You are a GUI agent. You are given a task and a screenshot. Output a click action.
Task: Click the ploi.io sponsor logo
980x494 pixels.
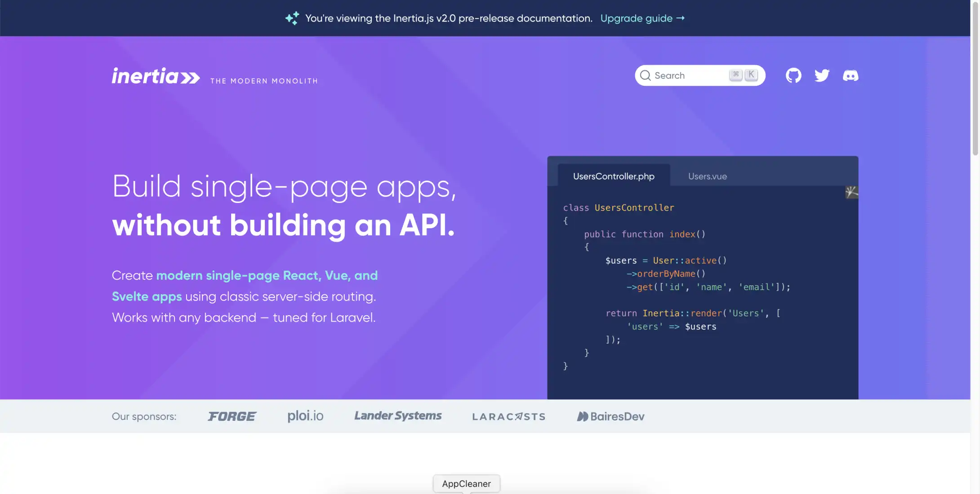click(x=305, y=416)
